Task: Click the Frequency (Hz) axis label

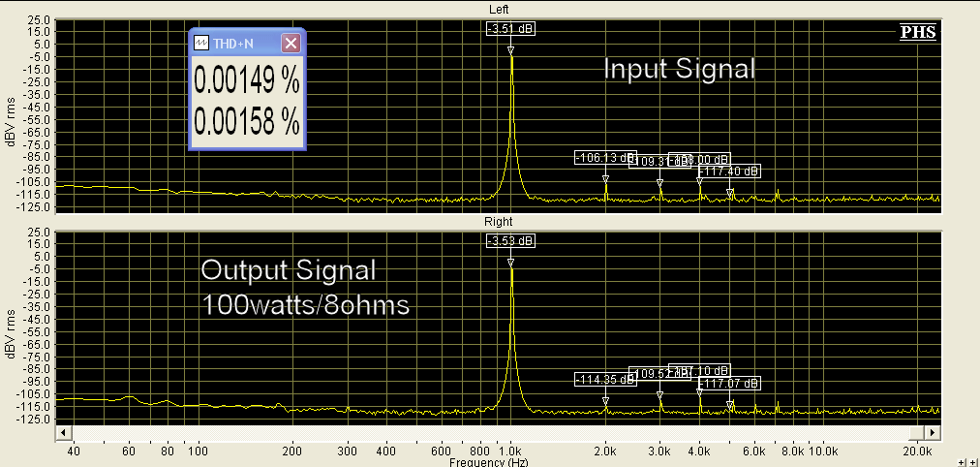Action: (x=487, y=462)
